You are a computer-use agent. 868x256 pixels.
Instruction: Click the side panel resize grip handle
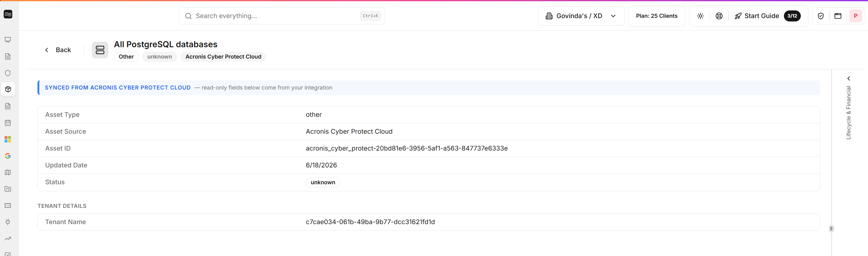click(831, 228)
